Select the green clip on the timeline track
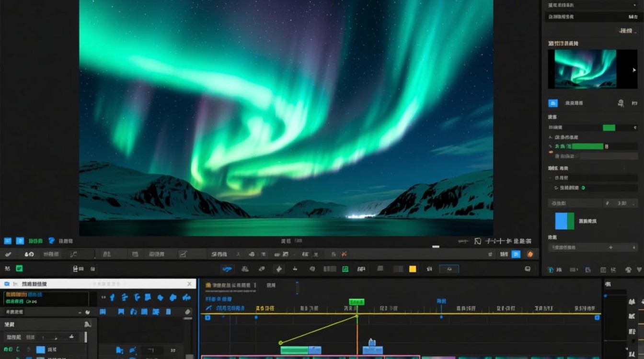The image size is (644, 359). pyautogui.click(x=294, y=350)
